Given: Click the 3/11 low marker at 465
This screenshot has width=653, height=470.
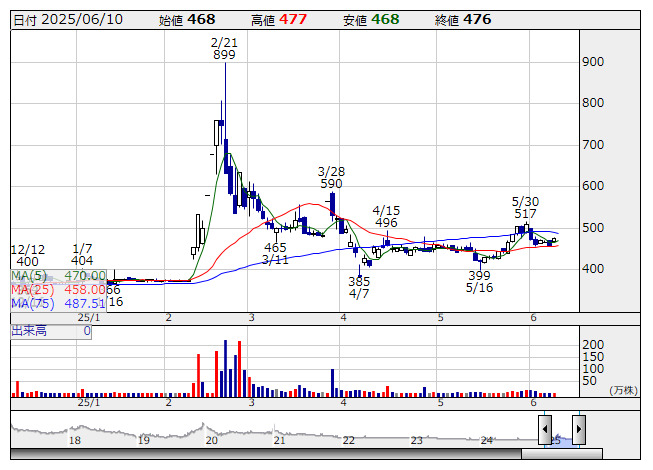Looking at the screenshot, I should (x=275, y=253).
